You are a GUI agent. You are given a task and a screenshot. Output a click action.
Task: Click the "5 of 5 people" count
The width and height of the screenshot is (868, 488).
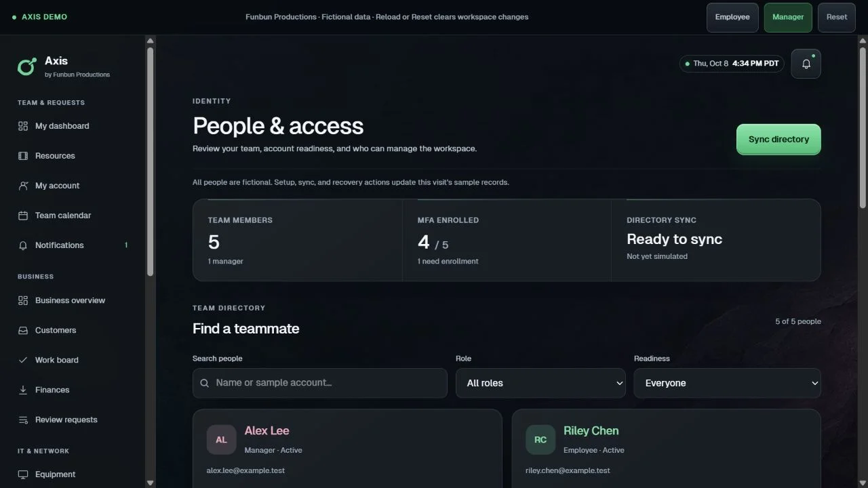click(x=798, y=321)
